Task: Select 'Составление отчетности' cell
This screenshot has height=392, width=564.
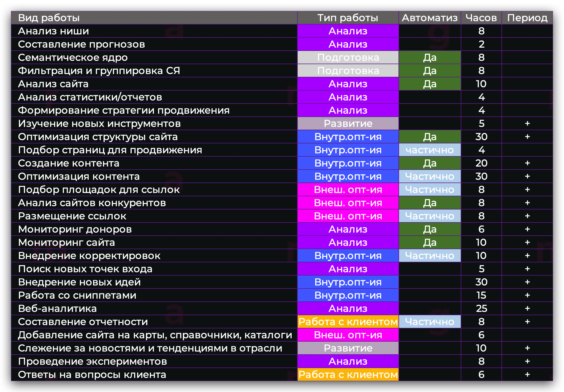Action: 154,322
